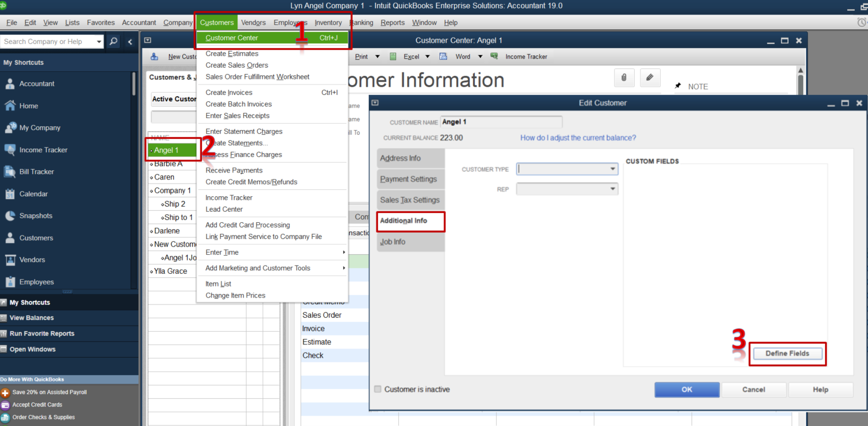Open the Customer Center window menu icon

148,41
